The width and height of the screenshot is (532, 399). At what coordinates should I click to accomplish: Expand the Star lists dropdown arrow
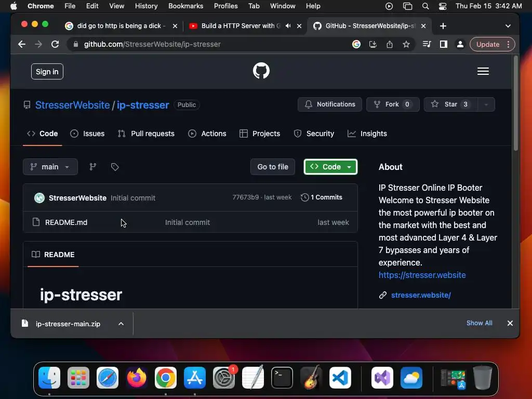(486, 104)
